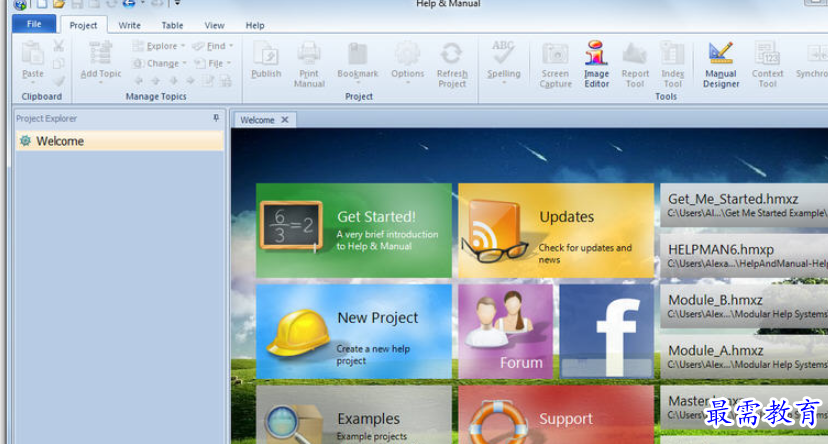Open the Facebook tile
The width and height of the screenshot is (828, 444).
click(x=607, y=332)
